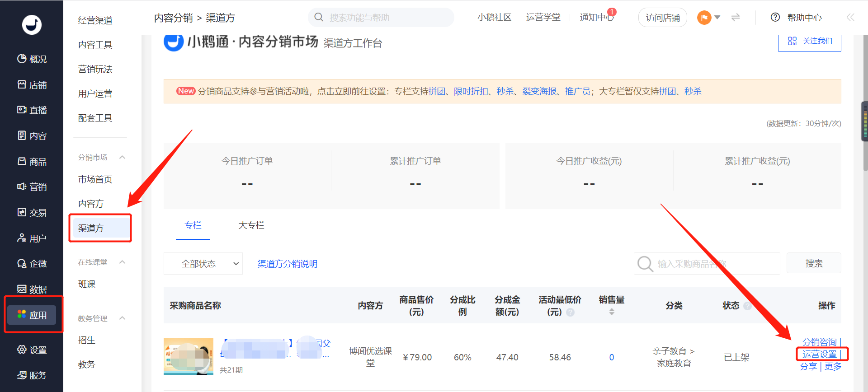868x392 pixels.
Task: Click 限时折扣 link in banner
Action: [x=471, y=91]
